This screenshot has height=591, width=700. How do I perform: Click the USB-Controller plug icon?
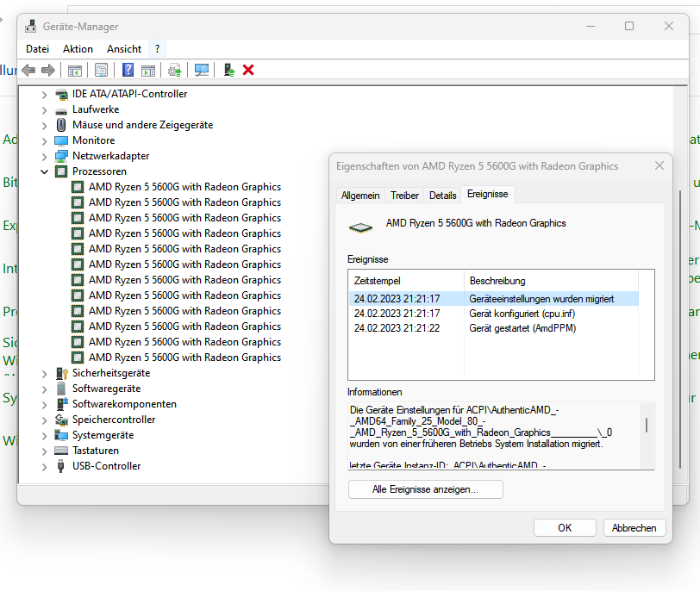[61, 466]
